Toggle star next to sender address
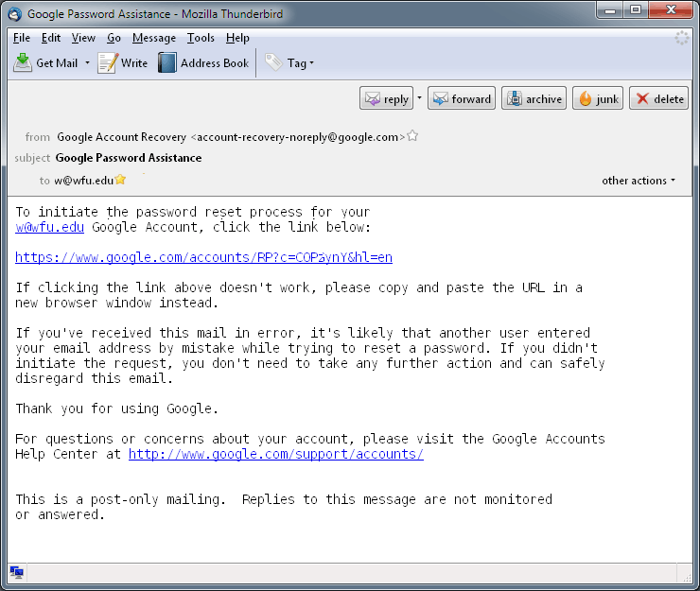Viewport: 700px width, 591px height. (412, 136)
